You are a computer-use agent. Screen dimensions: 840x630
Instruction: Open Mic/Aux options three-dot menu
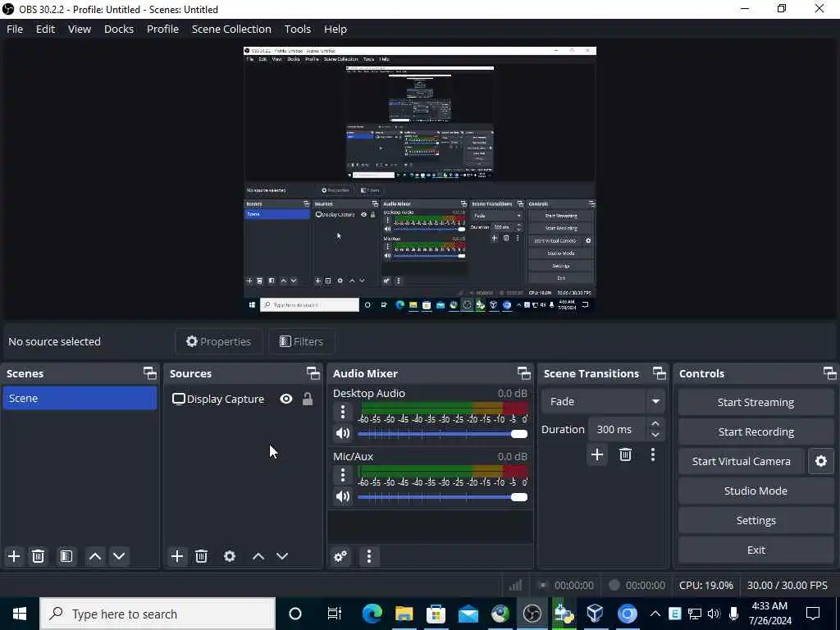pos(343,475)
